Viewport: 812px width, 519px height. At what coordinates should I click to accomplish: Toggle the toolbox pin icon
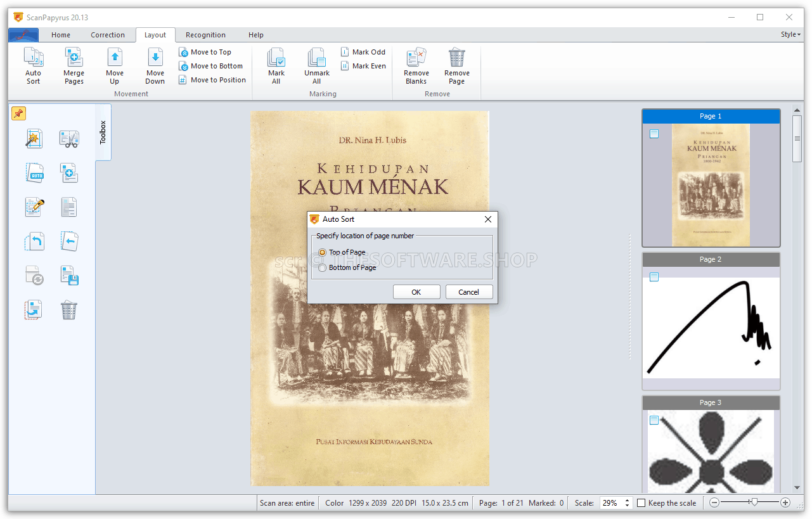18,113
